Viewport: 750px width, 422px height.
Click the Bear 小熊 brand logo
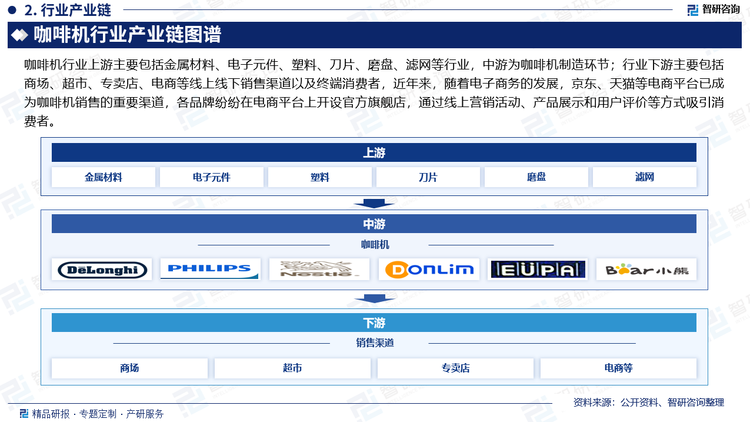(647, 270)
